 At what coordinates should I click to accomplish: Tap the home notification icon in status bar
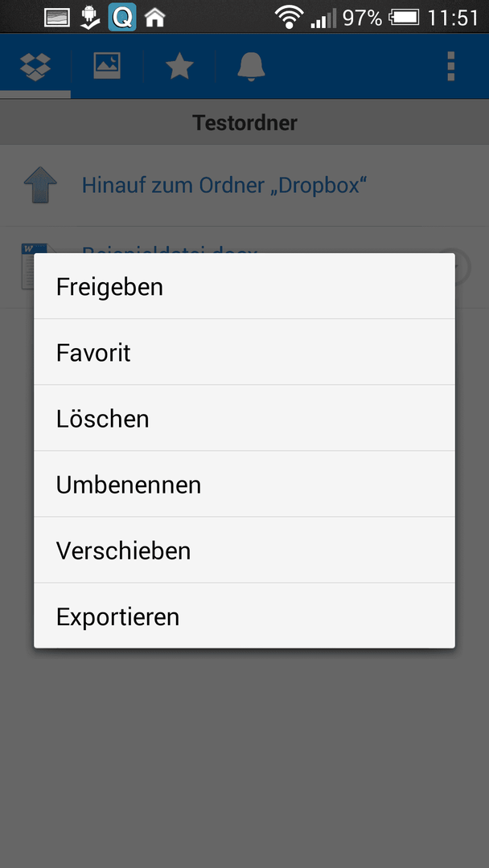[155, 18]
